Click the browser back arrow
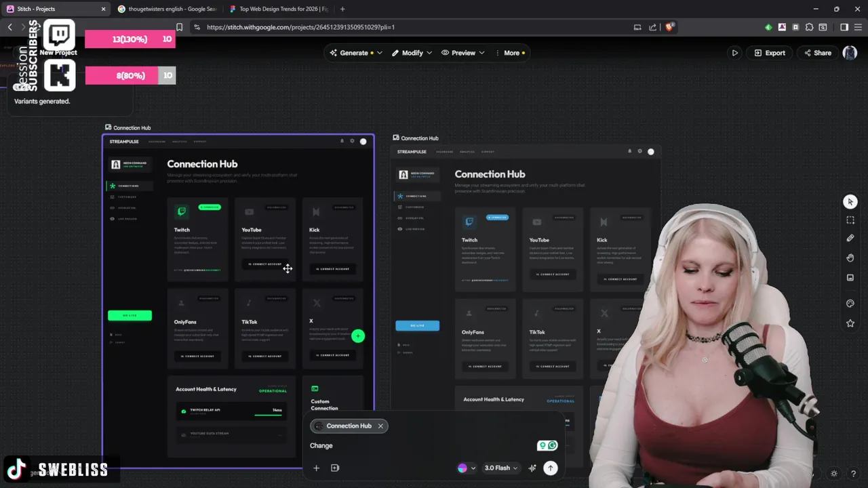The width and height of the screenshot is (868, 488). pyautogui.click(x=9, y=27)
